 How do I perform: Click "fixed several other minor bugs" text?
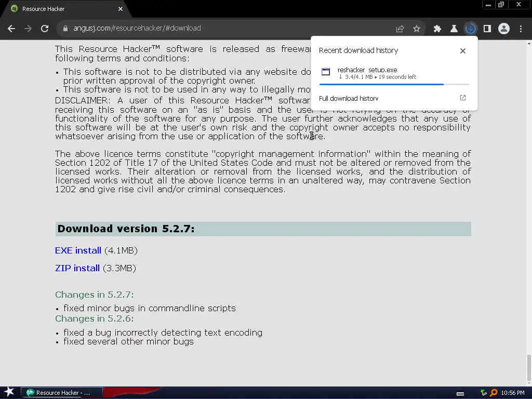click(128, 341)
